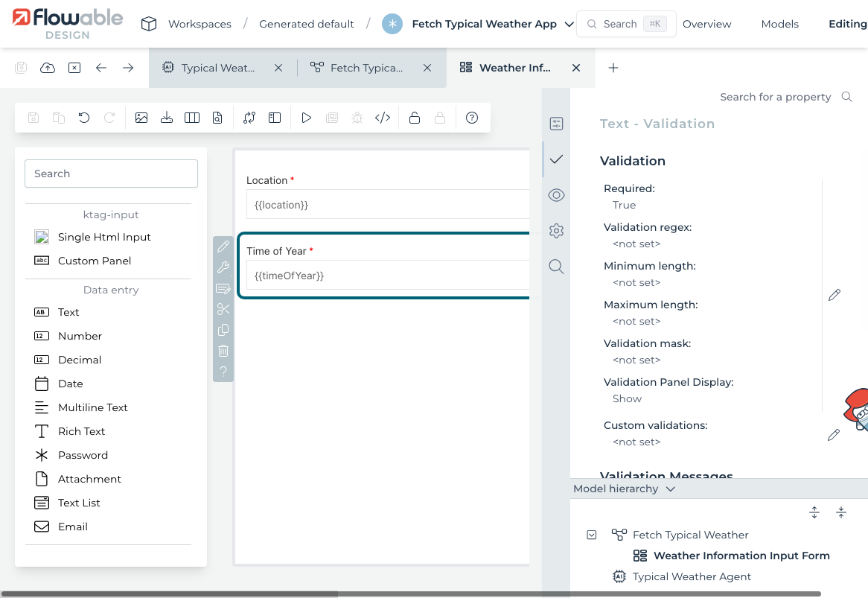Check the checkbox next to Fetch Typical Weather
Image resolution: width=868 pixels, height=598 pixels.
(591, 535)
